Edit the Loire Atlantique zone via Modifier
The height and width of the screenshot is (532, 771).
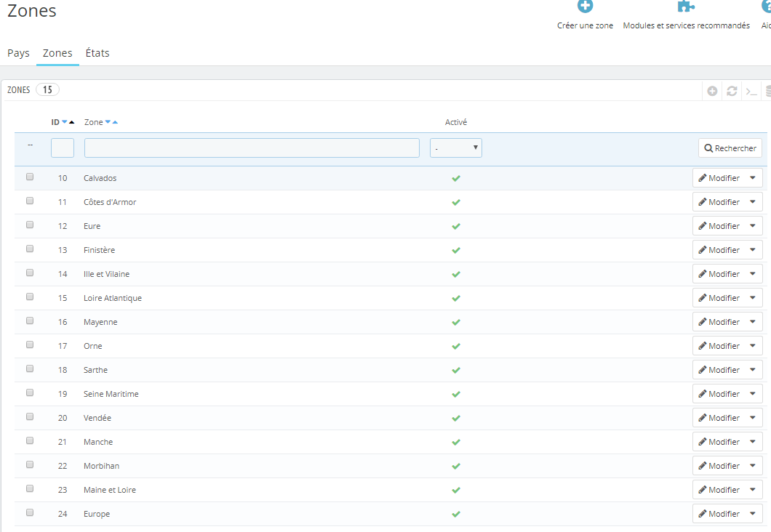[x=719, y=298]
